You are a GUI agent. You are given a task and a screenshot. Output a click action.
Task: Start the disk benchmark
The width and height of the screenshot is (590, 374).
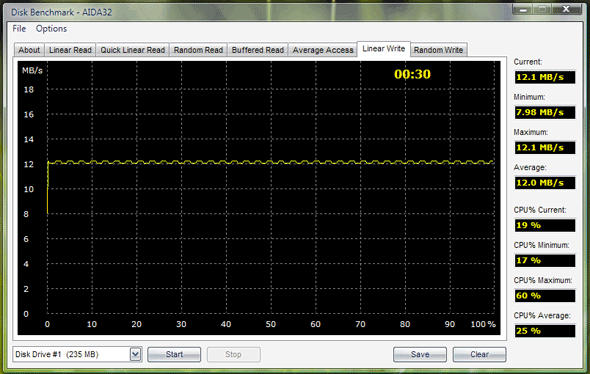pyautogui.click(x=174, y=354)
